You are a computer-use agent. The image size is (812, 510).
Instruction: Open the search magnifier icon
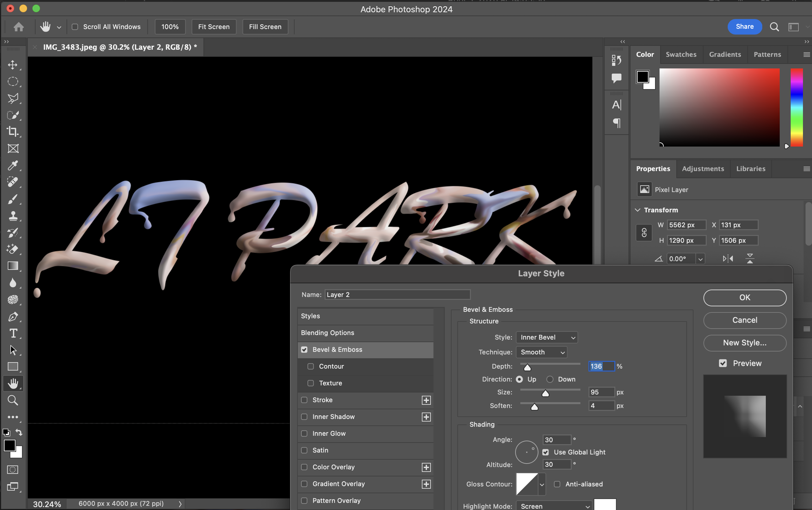(774, 27)
